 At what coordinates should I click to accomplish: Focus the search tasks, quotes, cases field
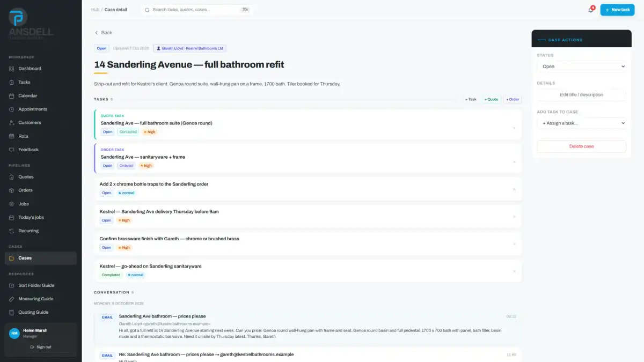click(x=196, y=10)
